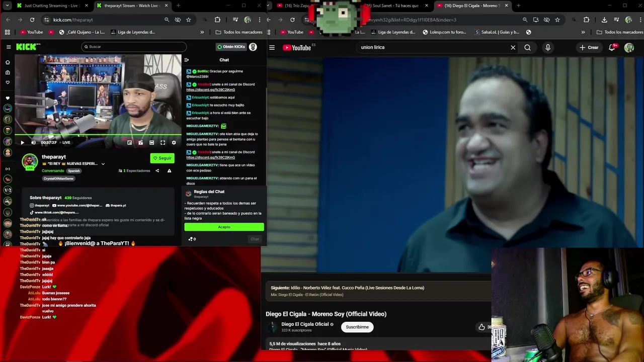Open Lolesp.com bookmark in right browser
644x362 pixels.
coord(444,32)
